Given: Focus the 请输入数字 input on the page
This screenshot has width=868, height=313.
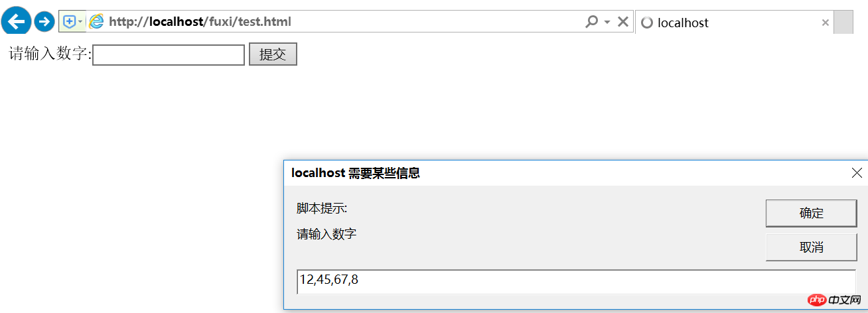Looking at the screenshot, I should point(169,55).
